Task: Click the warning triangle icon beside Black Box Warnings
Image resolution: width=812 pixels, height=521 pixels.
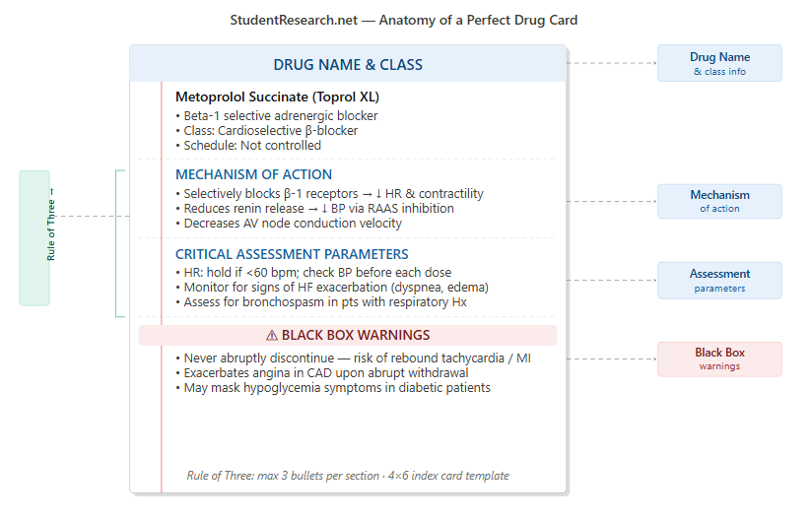Action: (x=272, y=336)
